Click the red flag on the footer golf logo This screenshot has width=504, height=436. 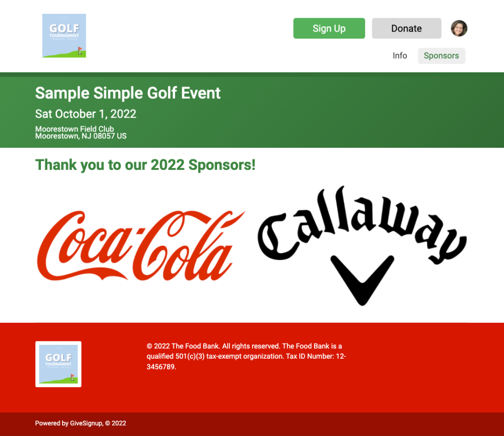tap(72, 376)
